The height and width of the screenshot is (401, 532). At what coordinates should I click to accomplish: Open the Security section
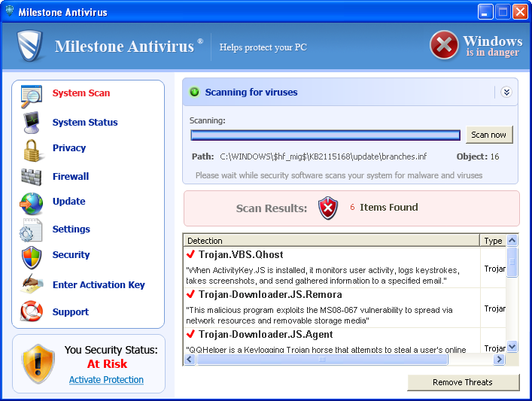[71, 255]
